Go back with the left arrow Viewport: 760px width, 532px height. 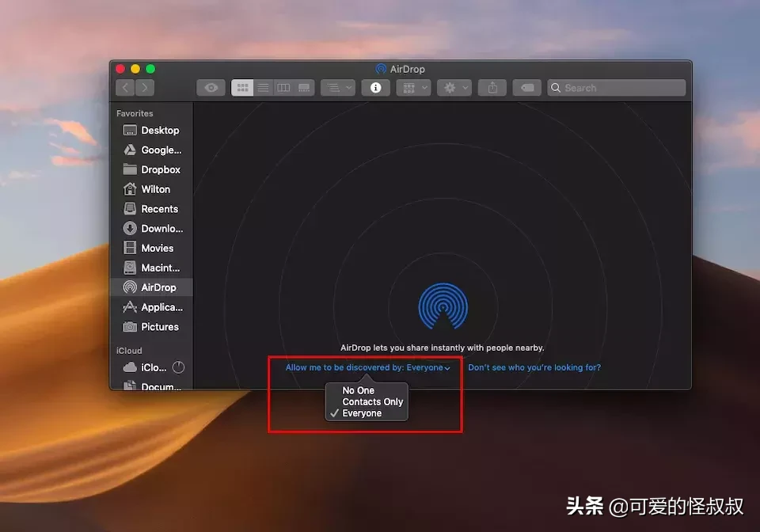point(125,88)
